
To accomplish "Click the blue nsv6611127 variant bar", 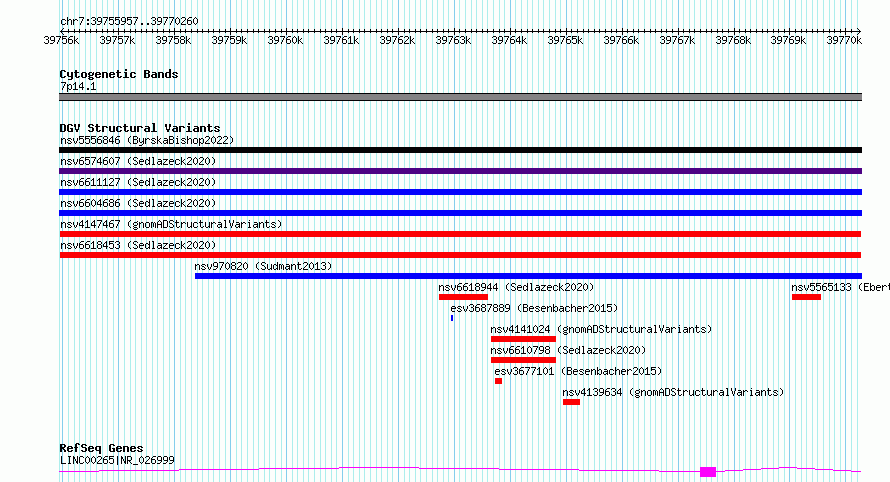I will click(x=460, y=192).
